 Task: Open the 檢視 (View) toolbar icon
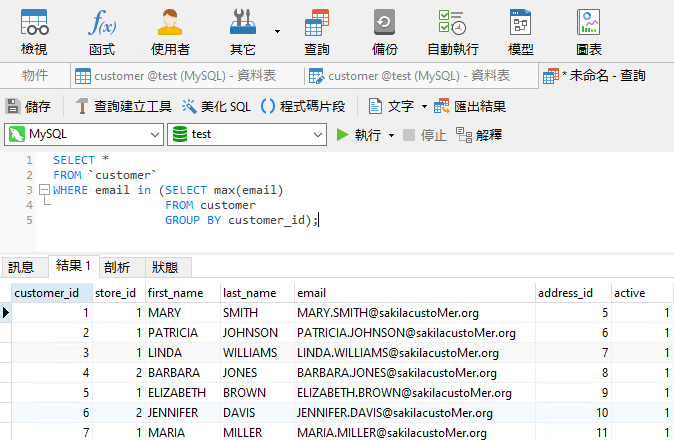coord(34,31)
